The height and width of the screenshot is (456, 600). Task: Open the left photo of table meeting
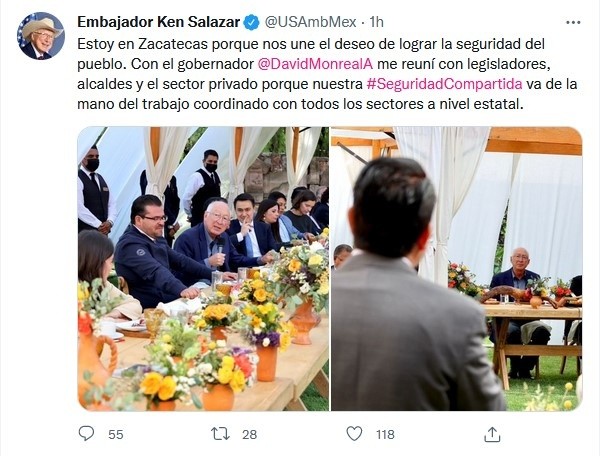tap(203, 269)
